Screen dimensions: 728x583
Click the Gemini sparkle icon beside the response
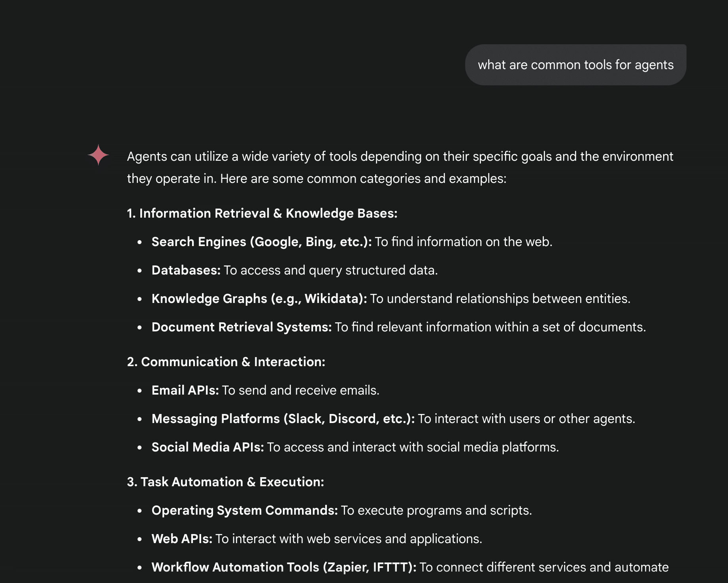tap(98, 155)
